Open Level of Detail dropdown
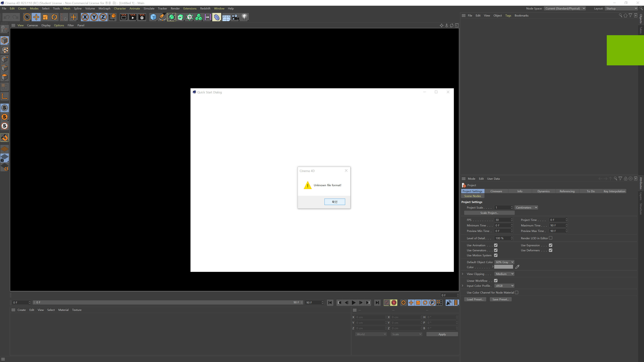Image resolution: width=644 pixels, height=362 pixels. (x=512, y=238)
